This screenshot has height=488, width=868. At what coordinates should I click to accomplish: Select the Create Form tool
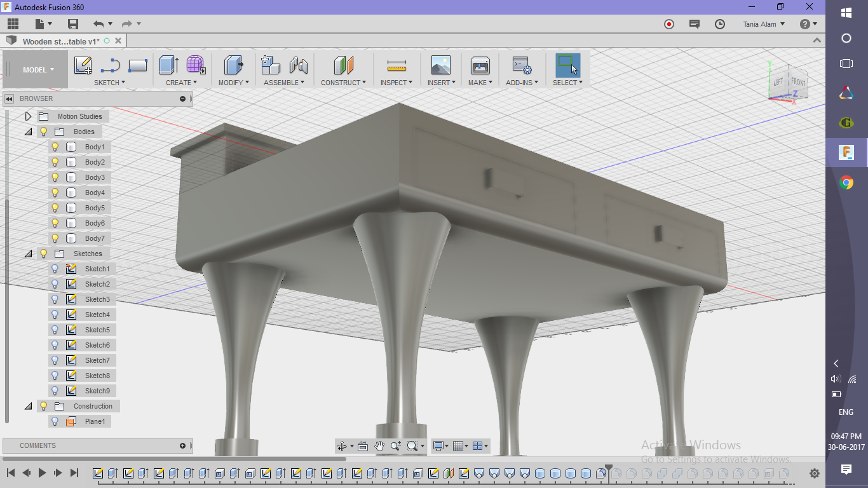[x=196, y=65]
